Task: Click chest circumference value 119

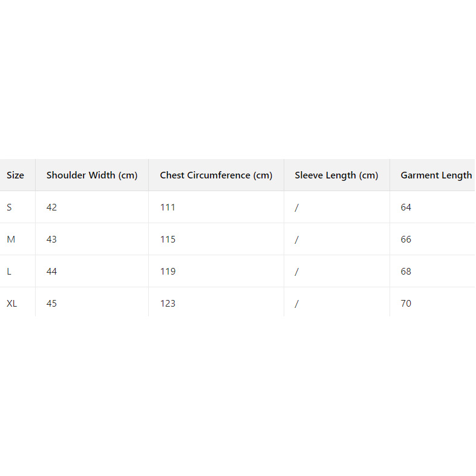Action: pos(168,272)
